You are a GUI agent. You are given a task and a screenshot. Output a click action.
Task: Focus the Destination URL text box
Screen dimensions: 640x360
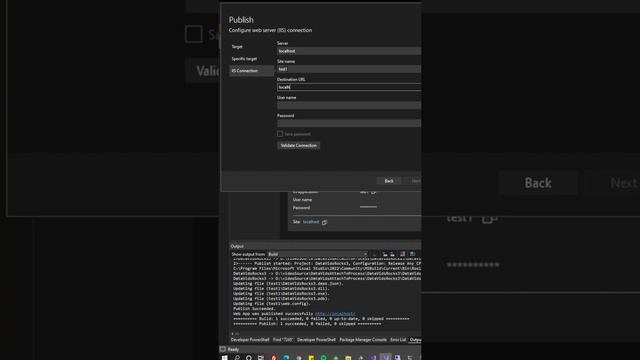[x=349, y=87]
